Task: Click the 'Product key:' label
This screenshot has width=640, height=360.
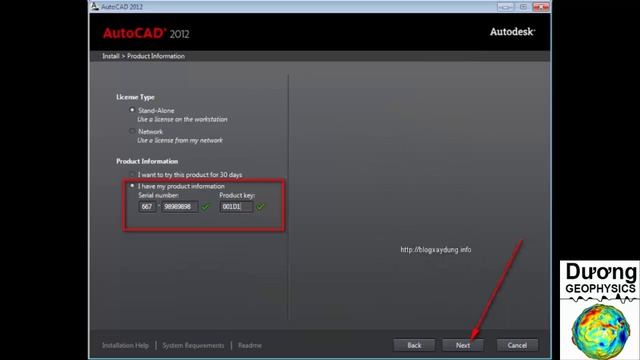Action: tap(237, 195)
